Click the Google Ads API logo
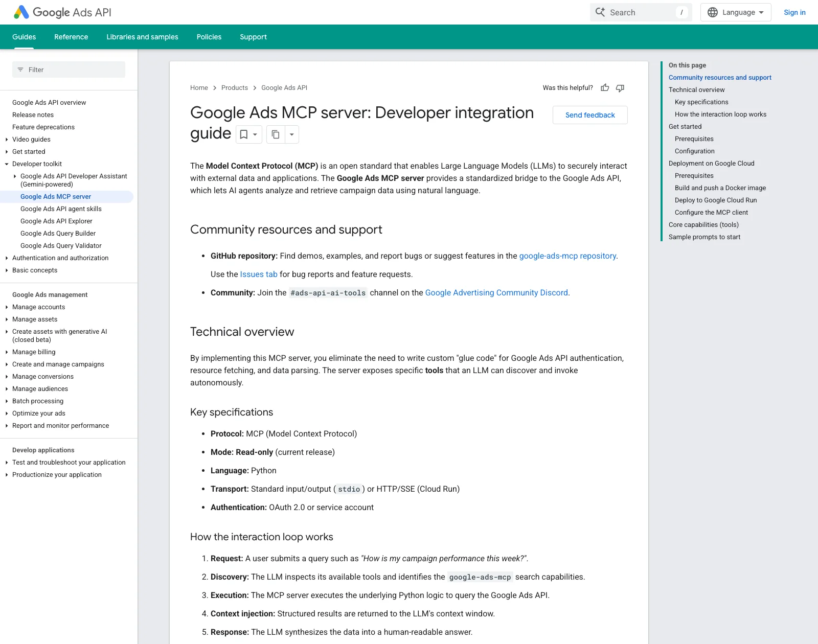818x644 pixels. (62, 12)
